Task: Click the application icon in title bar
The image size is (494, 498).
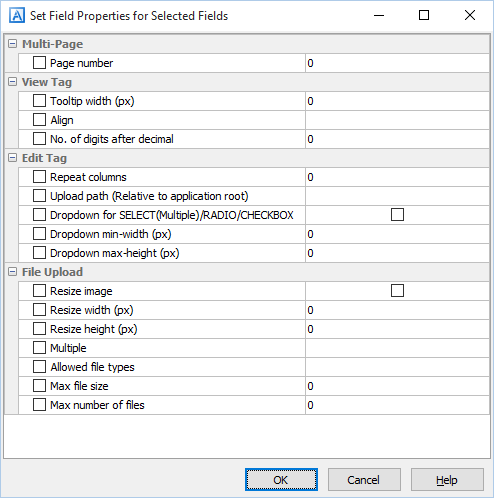Action: coord(17,15)
